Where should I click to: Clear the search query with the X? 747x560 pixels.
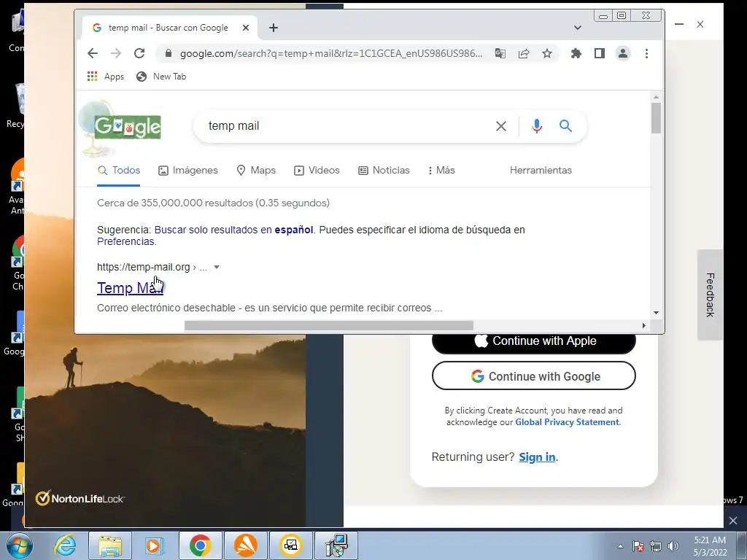500,125
